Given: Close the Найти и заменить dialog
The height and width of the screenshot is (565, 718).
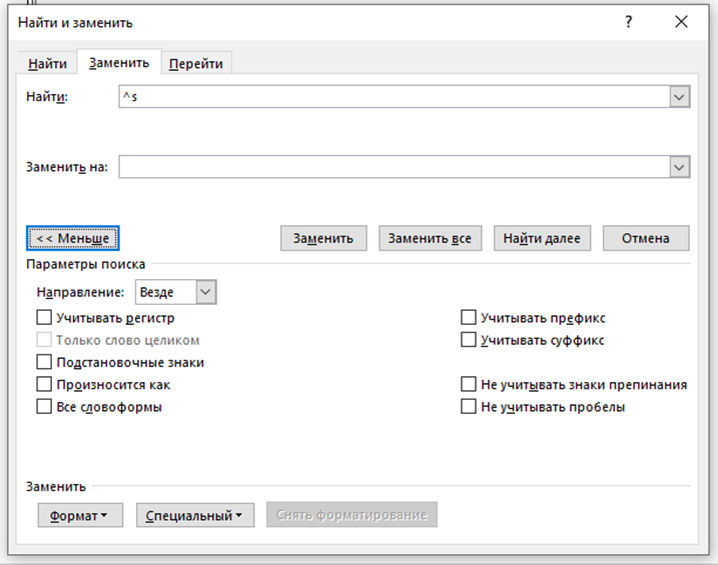Looking at the screenshot, I should [681, 22].
